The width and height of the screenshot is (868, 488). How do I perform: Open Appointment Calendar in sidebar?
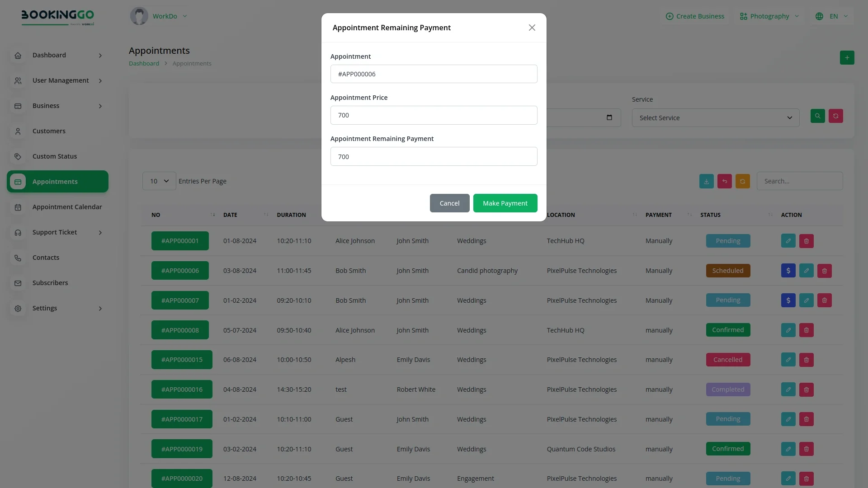[x=67, y=207]
